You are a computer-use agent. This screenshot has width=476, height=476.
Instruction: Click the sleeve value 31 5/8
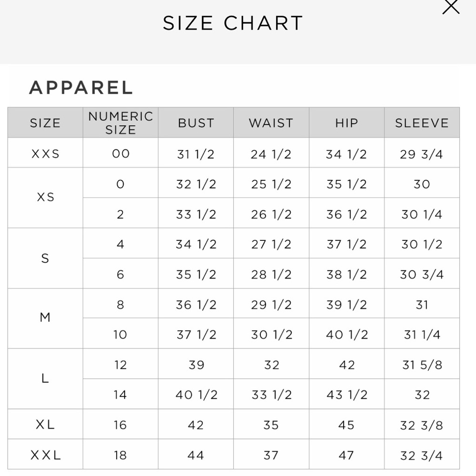(422, 365)
